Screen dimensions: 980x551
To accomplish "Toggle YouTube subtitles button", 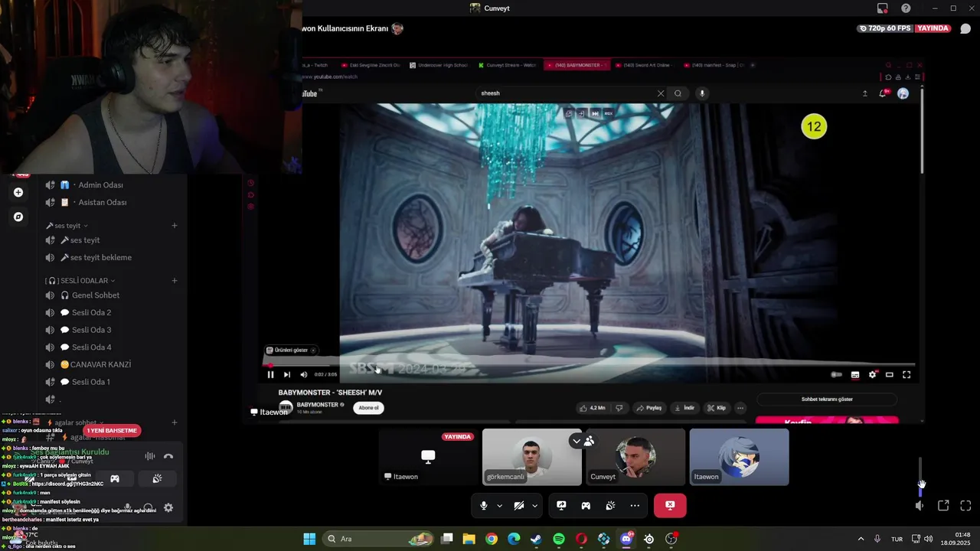I will coord(855,374).
